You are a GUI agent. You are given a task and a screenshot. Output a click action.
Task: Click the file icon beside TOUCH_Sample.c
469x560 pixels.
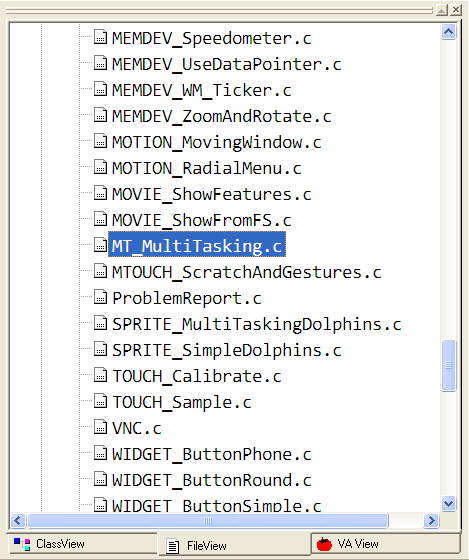[100, 401]
